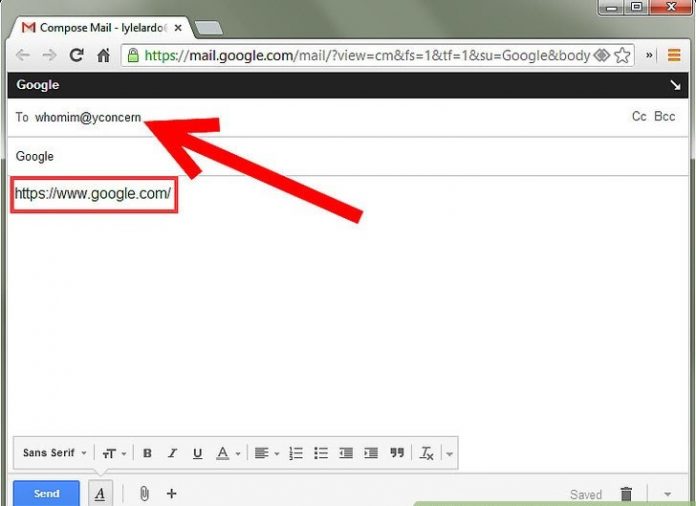This screenshot has height=506, width=696.
Task: Click the attach files paperclip icon
Action: tap(144, 493)
